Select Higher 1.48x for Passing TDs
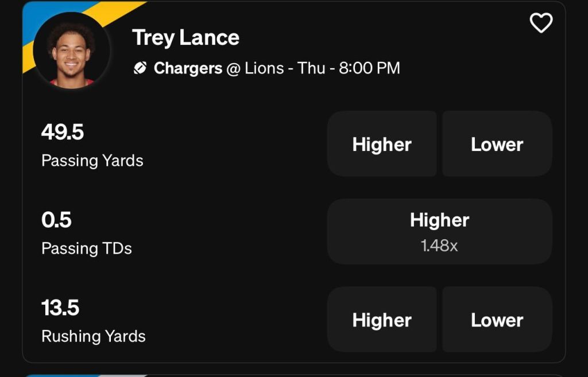 tap(439, 232)
